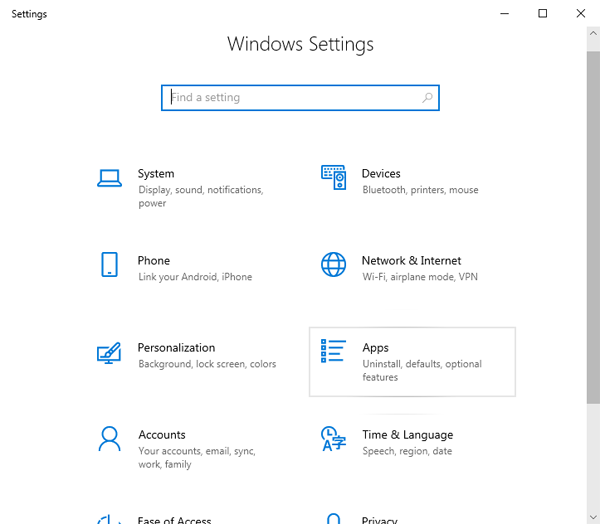Click the search magnifier icon
Viewport: 600px width, 524px height.
point(427,98)
